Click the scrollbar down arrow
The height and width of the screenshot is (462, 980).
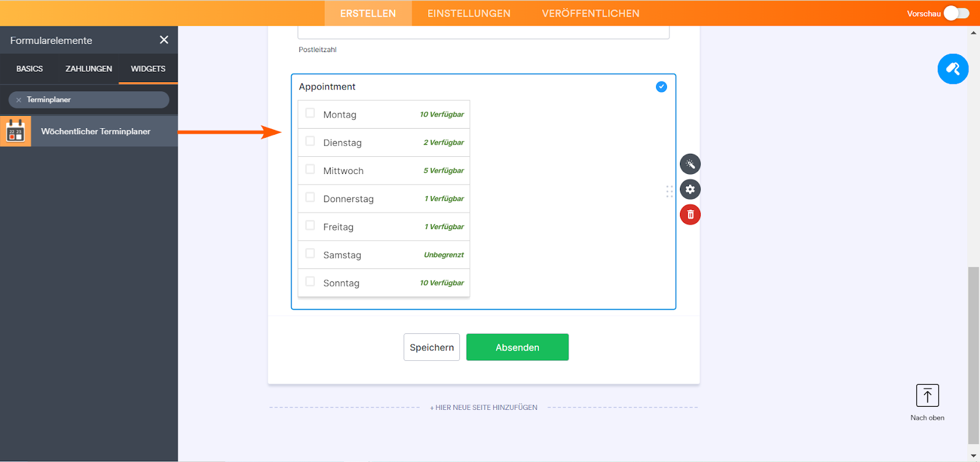[973, 456]
